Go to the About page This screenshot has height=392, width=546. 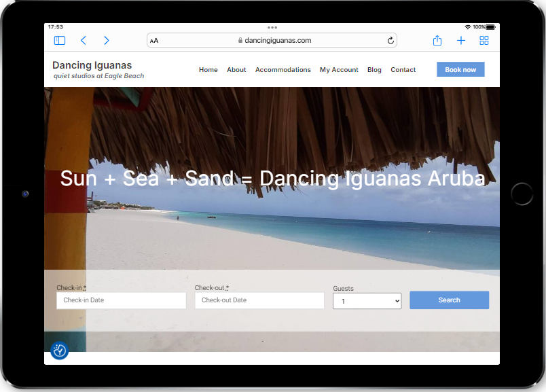click(x=236, y=70)
